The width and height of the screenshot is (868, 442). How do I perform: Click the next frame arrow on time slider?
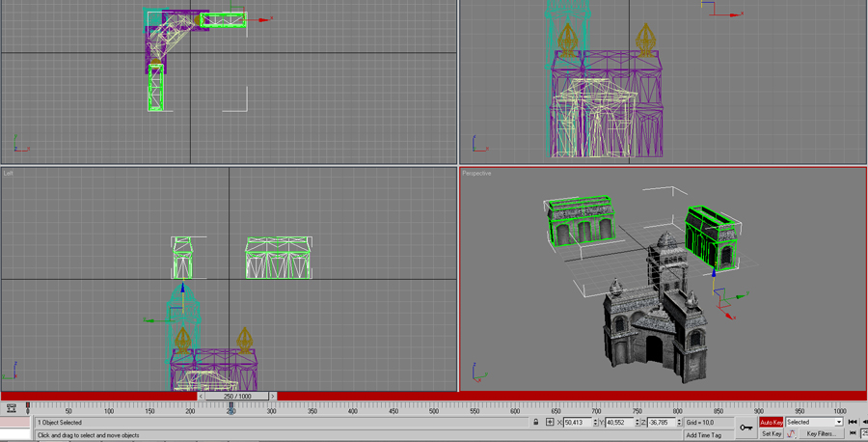273,397
